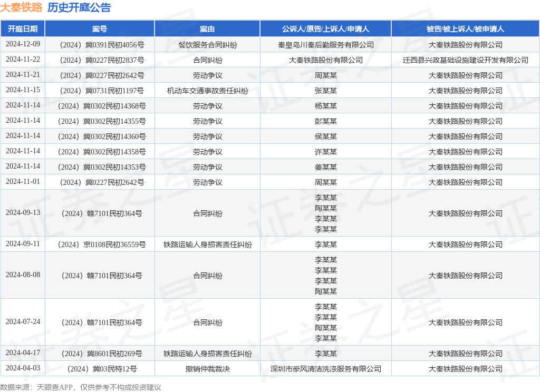Click the date 2024-07-24

23,322
